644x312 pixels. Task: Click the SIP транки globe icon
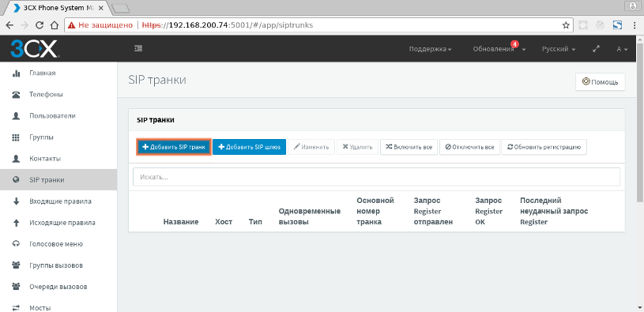point(16,180)
